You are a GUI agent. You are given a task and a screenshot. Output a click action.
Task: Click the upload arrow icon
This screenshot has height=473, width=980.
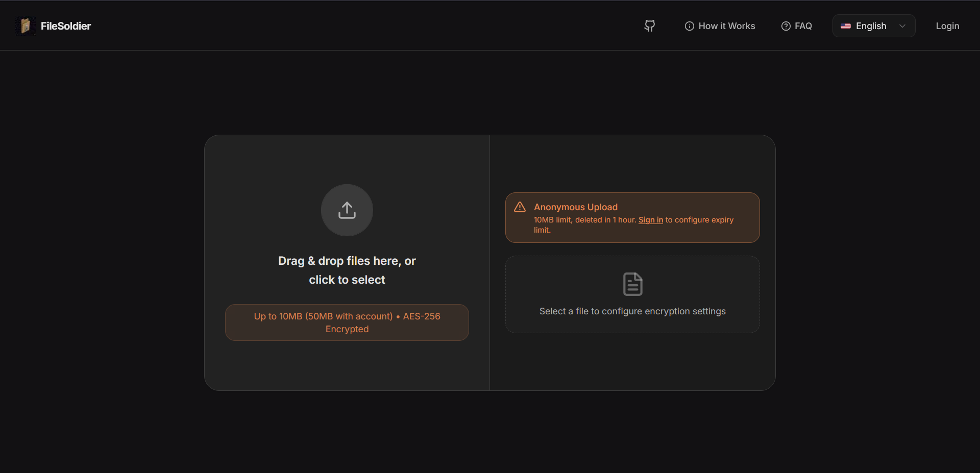point(347,210)
